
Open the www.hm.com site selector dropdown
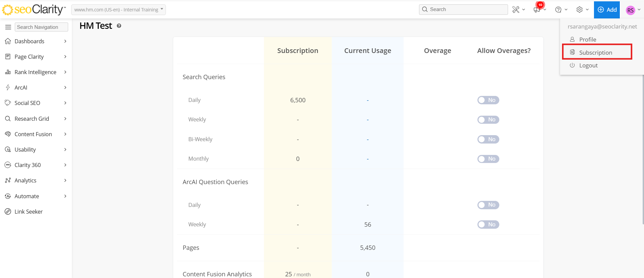tap(118, 10)
